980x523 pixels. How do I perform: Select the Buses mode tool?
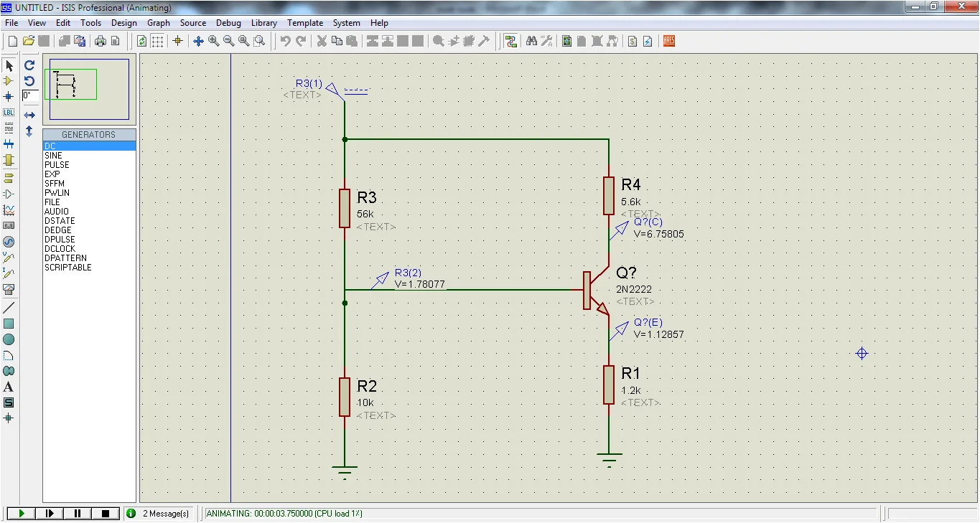pos(9,144)
